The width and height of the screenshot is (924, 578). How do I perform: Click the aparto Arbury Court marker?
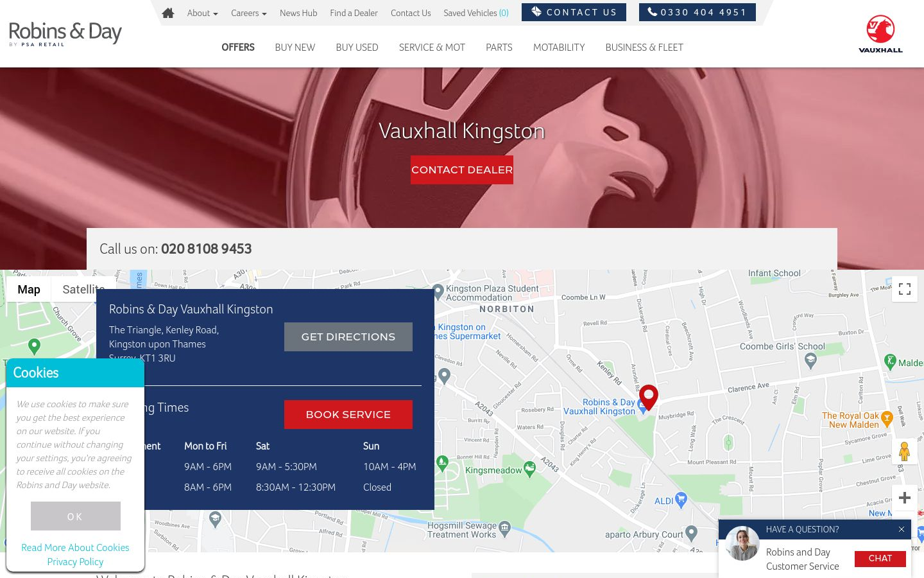click(x=691, y=532)
